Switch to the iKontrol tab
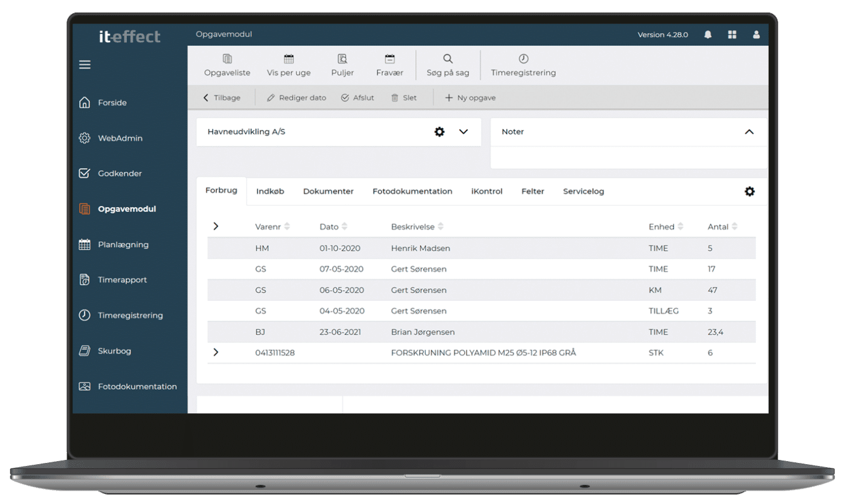Screen dimensions: 846x504 [x=486, y=191]
